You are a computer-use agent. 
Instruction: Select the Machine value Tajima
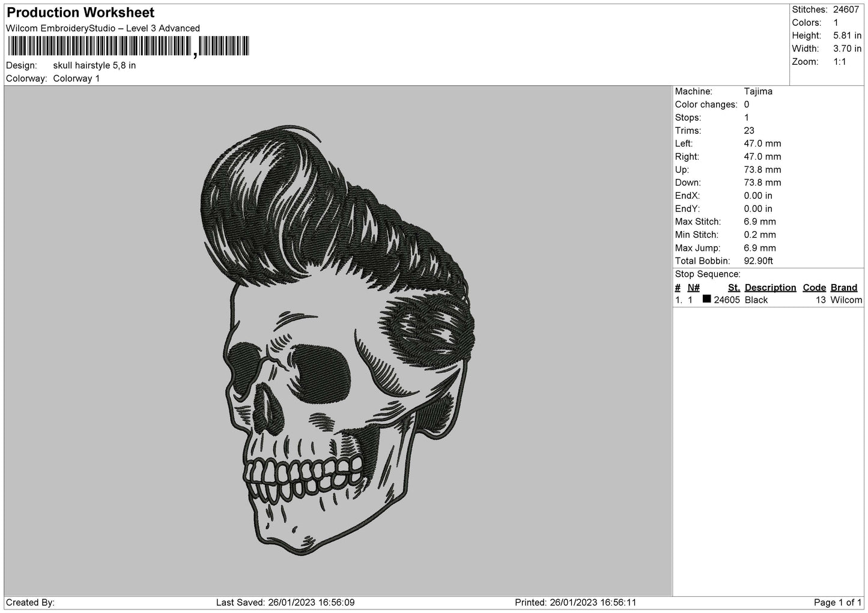tap(758, 91)
